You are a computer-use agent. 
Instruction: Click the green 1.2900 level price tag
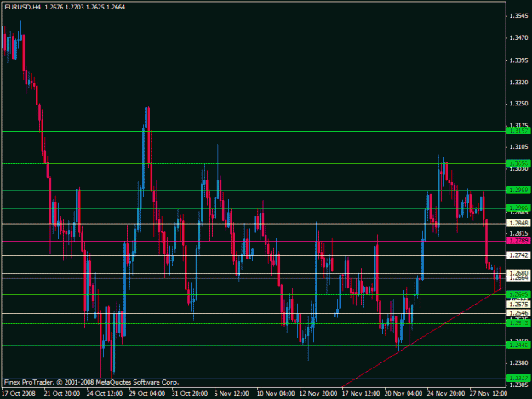point(518,208)
